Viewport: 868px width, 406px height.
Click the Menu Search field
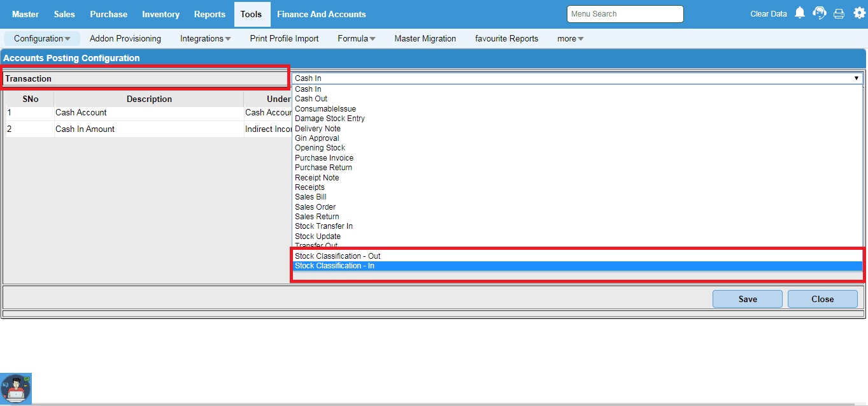coord(625,14)
